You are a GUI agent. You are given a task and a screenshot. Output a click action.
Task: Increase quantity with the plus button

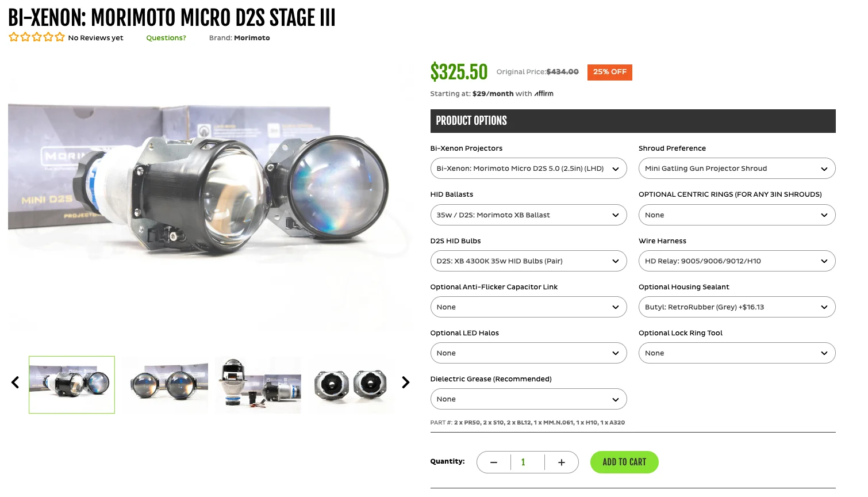click(x=562, y=462)
